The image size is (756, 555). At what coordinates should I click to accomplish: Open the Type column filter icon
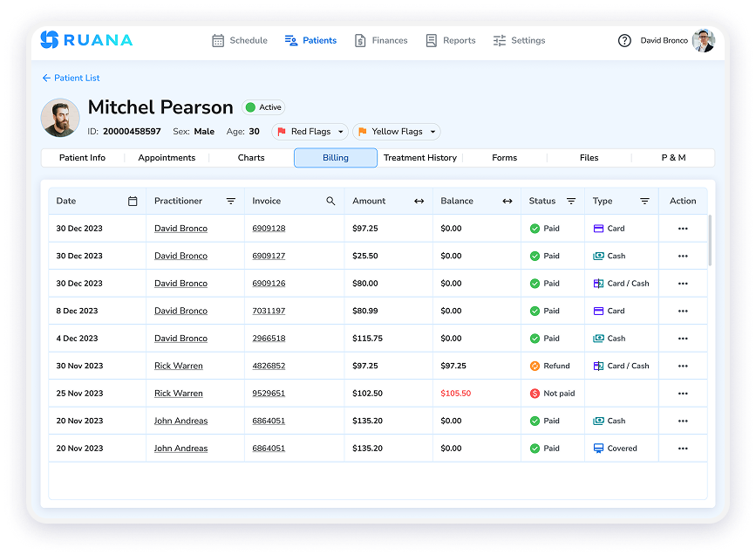[644, 202]
